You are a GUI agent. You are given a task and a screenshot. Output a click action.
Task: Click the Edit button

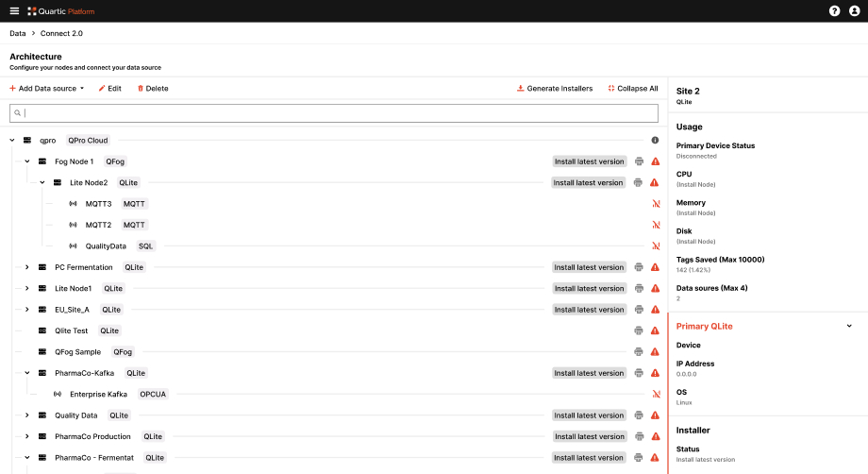(110, 89)
